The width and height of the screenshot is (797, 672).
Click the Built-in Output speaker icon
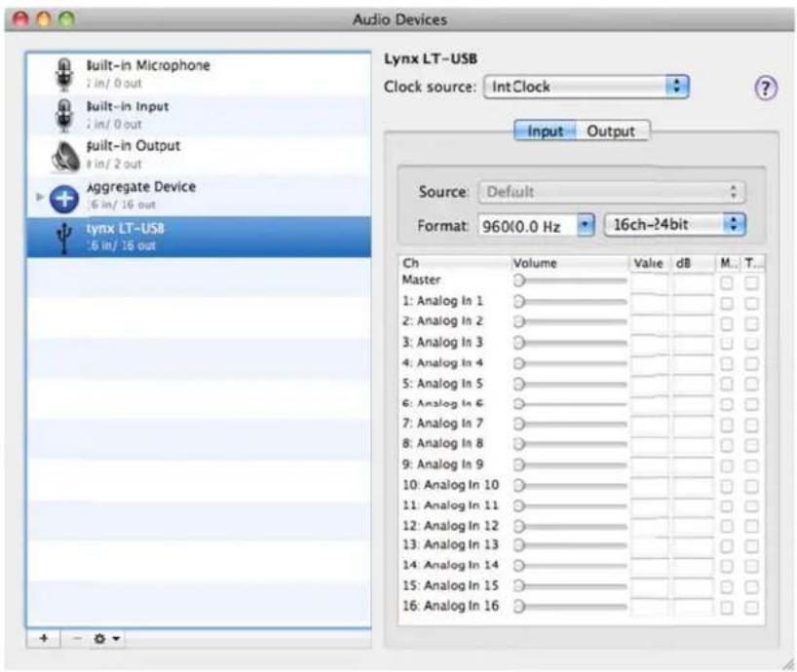[x=66, y=156]
